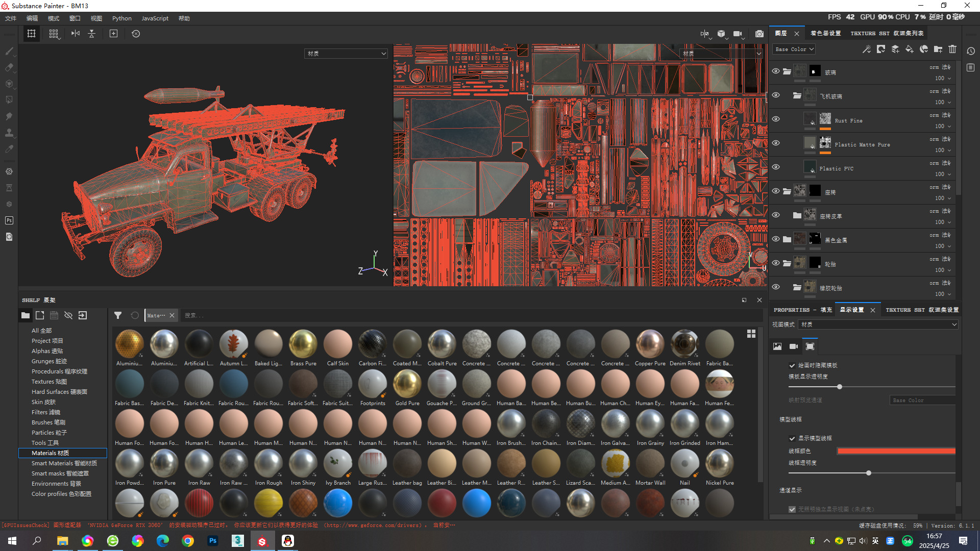Select the Eraser tool

(9, 67)
